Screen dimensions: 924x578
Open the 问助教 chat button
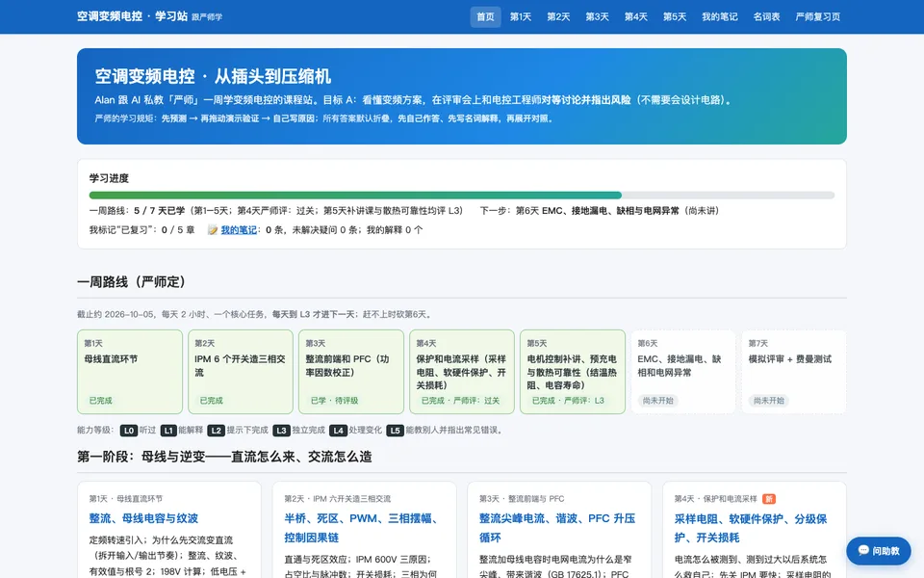(879, 551)
